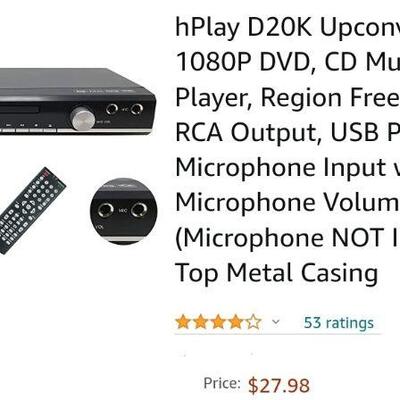Click the silver volume knob on player
The height and width of the screenshot is (400, 400).
coord(82,118)
